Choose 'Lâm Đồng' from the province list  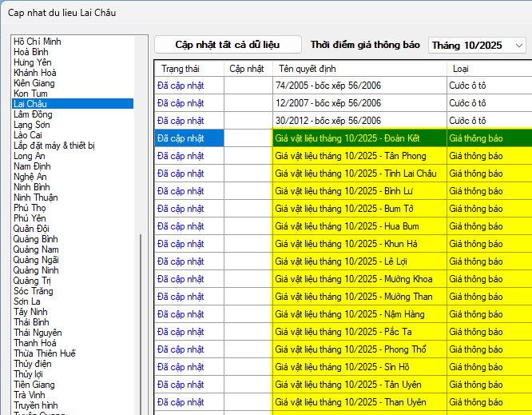click(33, 114)
